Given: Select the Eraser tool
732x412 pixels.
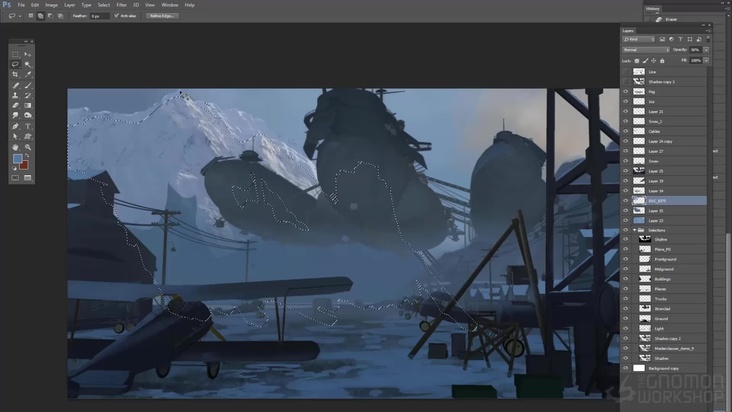Looking at the screenshot, I should click(x=15, y=105).
